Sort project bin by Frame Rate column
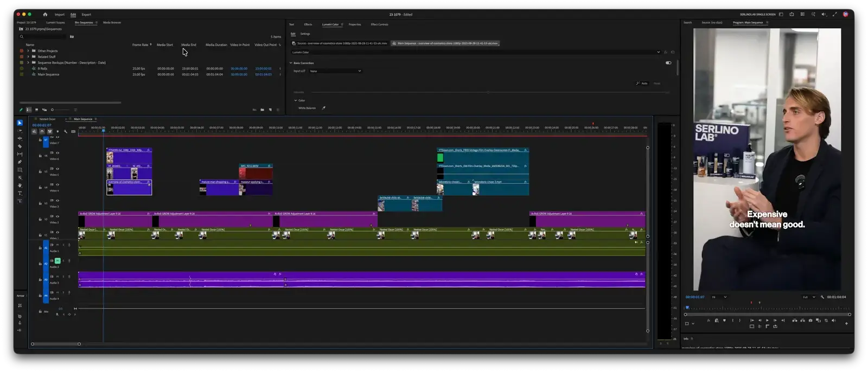Viewport: 868px width, 372px height. pos(140,45)
